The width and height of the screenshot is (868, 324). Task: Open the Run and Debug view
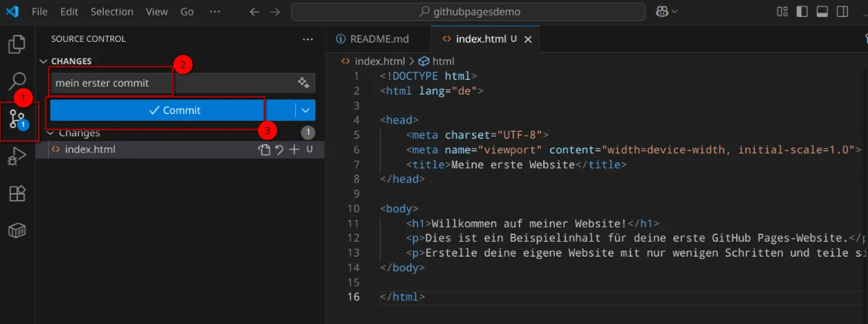pyautogui.click(x=17, y=157)
